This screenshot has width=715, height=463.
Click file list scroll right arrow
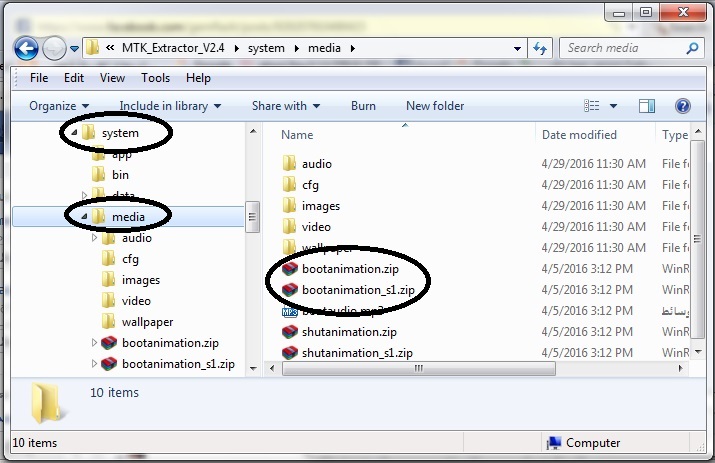[680, 368]
